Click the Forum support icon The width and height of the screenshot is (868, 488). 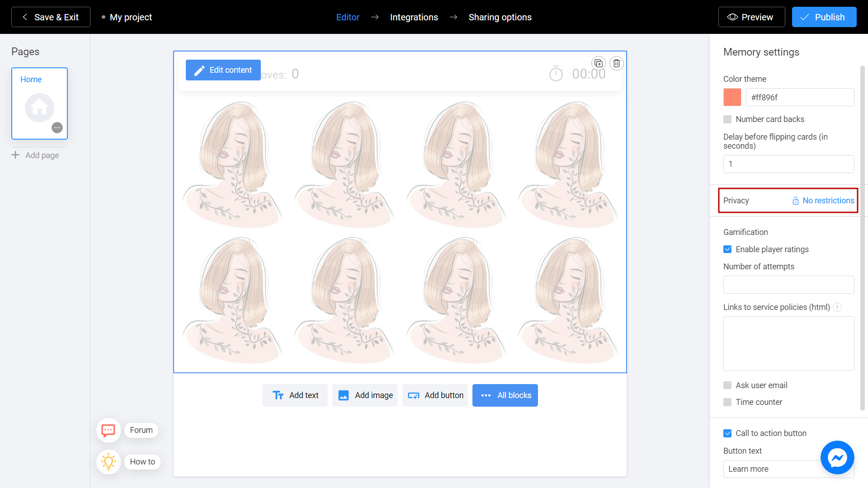pos(109,430)
